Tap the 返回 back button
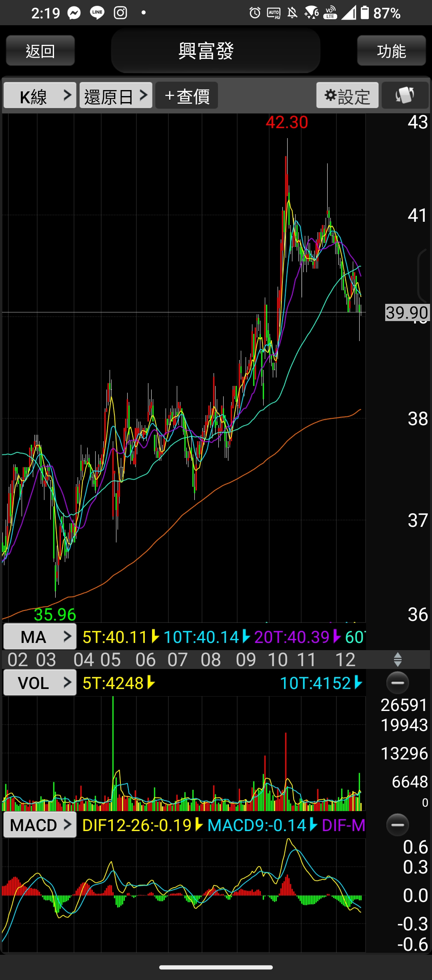Image resolution: width=432 pixels, height=980 pixels. [40, 51]
